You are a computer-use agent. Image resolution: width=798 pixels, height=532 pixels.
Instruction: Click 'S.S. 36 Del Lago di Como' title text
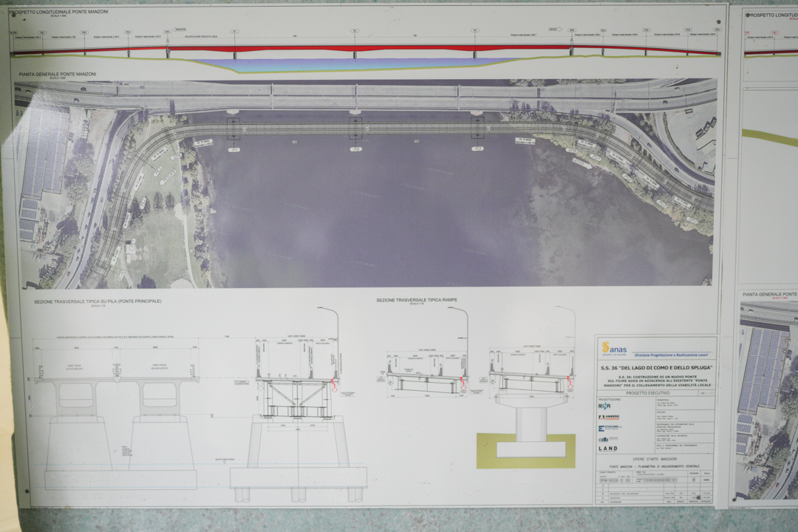(x=655, y=367)
